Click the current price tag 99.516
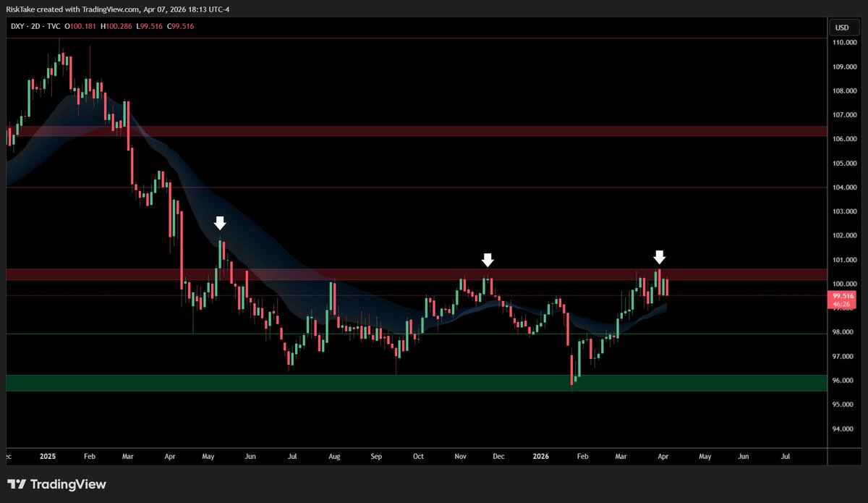Viewport: 868px width, 503px height. click(843, 296)
